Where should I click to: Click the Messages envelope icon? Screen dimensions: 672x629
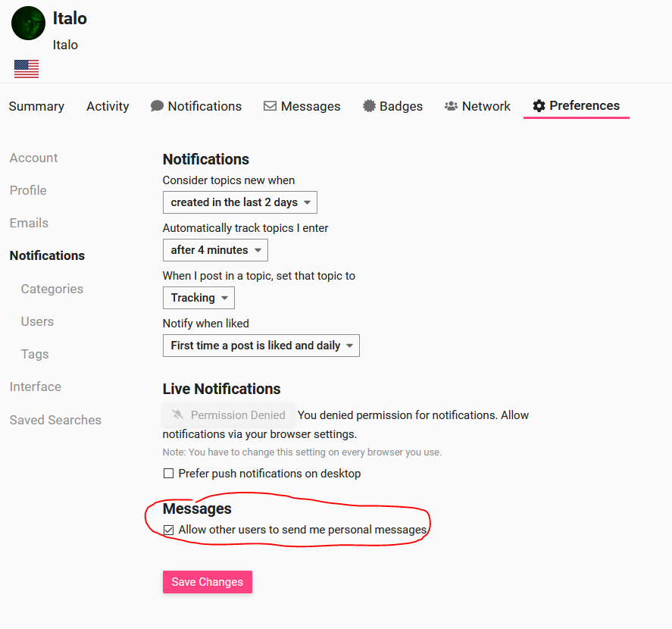coord(270,106)
